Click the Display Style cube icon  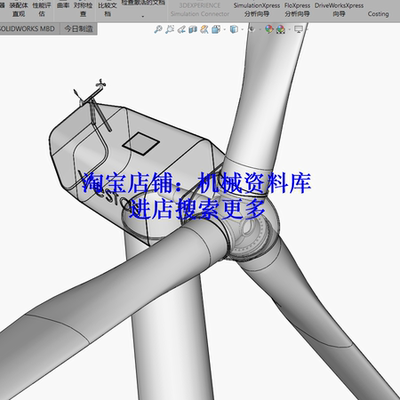point(234,29)
